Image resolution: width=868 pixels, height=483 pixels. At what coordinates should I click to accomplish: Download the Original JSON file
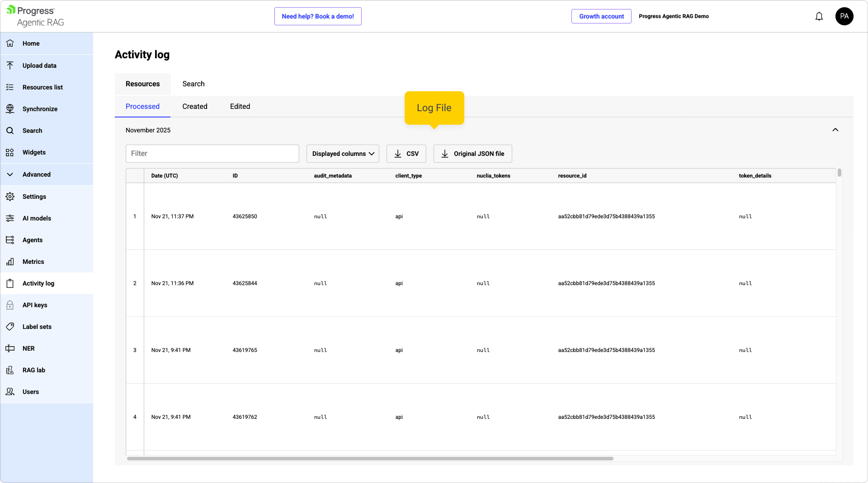coord(472,154)
